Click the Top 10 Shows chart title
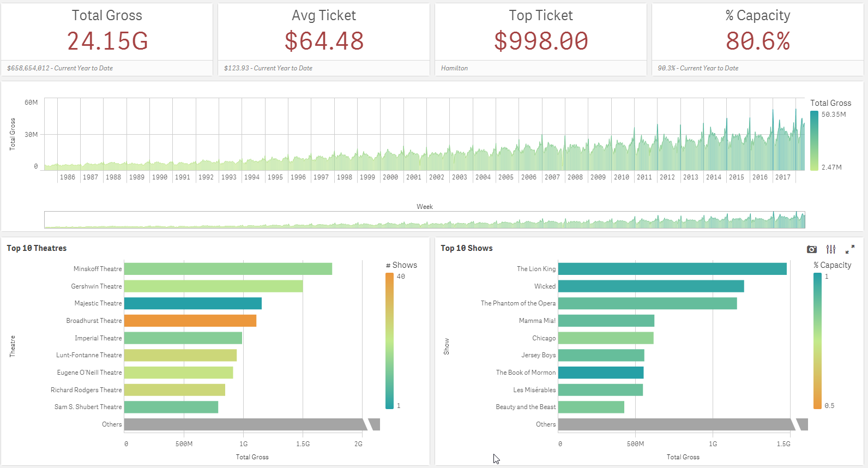The width and height of the screenshot is (868, 468). click(467, 248)
